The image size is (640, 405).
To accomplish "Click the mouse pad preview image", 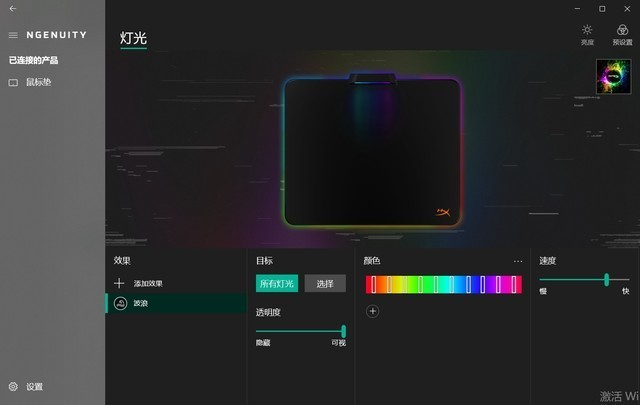I will coord(372,150).
